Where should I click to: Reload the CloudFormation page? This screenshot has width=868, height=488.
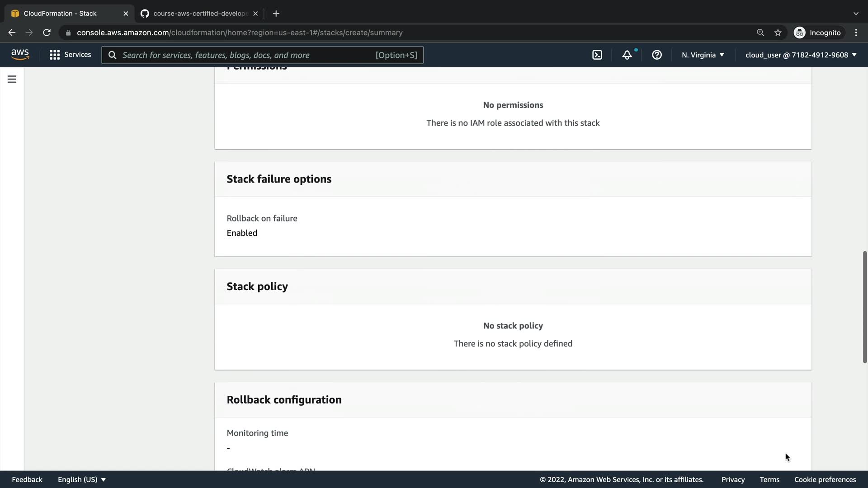[x=47, y=33]
